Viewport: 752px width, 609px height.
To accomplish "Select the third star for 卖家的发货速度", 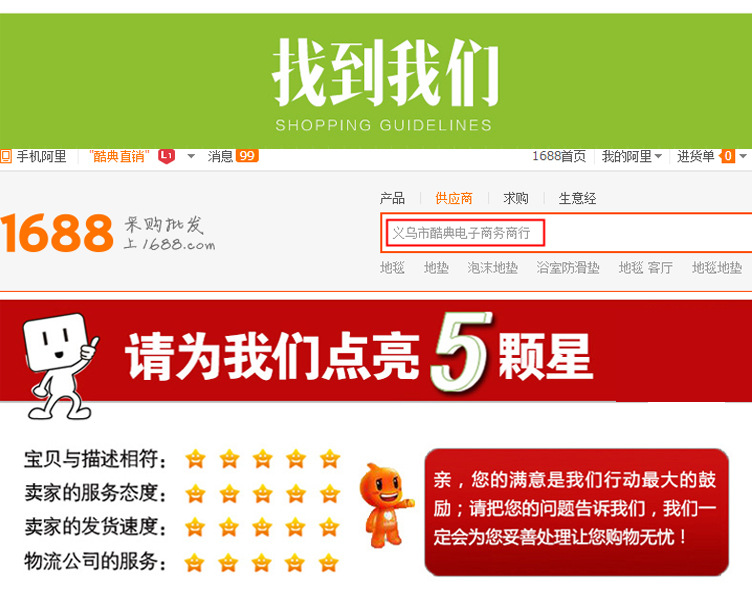I will (262, 527).
